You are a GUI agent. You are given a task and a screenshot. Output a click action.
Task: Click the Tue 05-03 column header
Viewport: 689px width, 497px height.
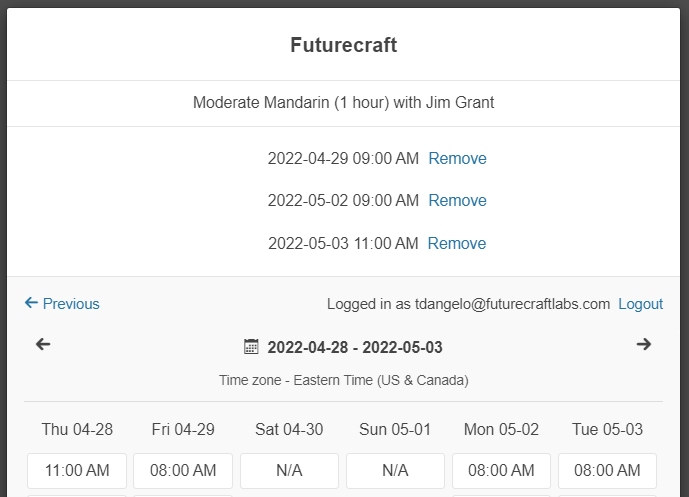coord(607,429)
